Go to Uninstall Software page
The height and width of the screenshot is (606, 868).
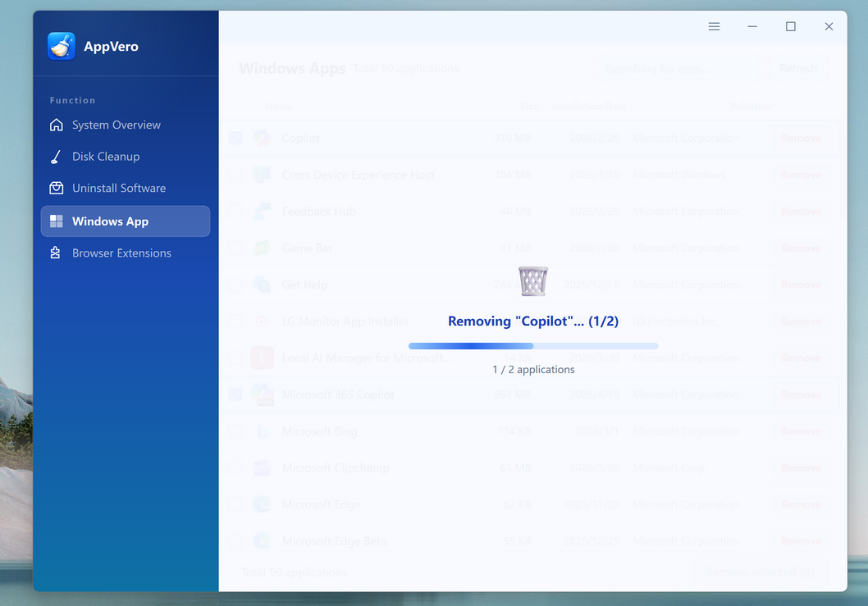pyautogui.click(x=119, y=189)
